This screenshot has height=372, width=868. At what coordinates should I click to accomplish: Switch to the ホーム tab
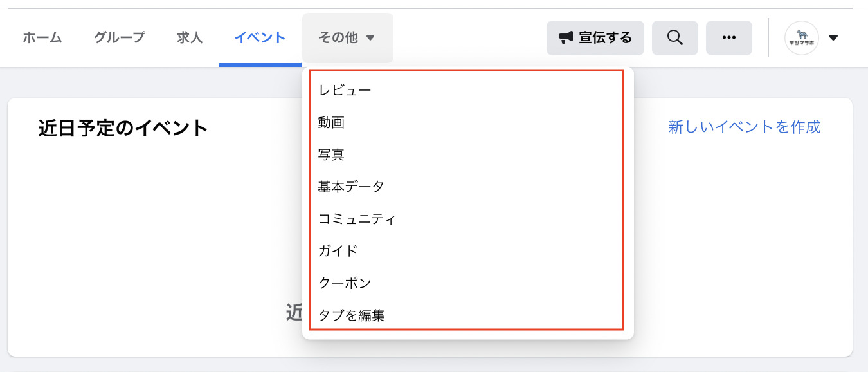pyautogui.click(x=42, y=38)
